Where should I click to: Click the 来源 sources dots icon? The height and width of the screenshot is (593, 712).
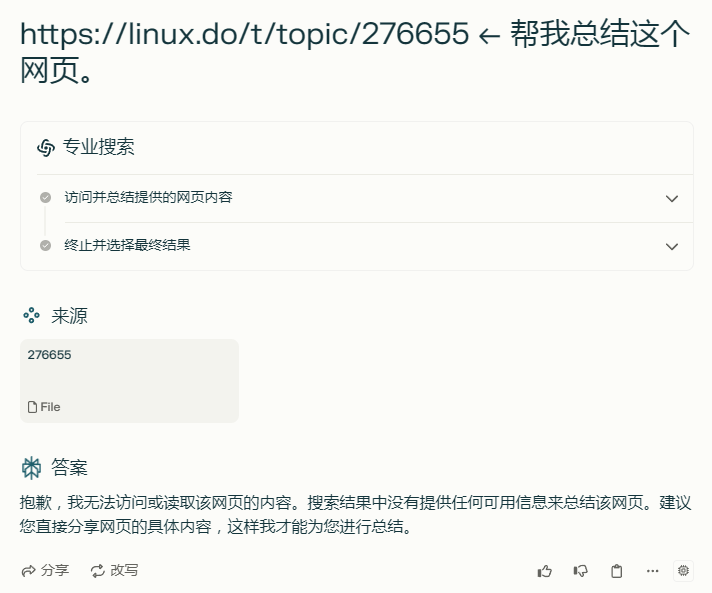(x=31, y=315)
